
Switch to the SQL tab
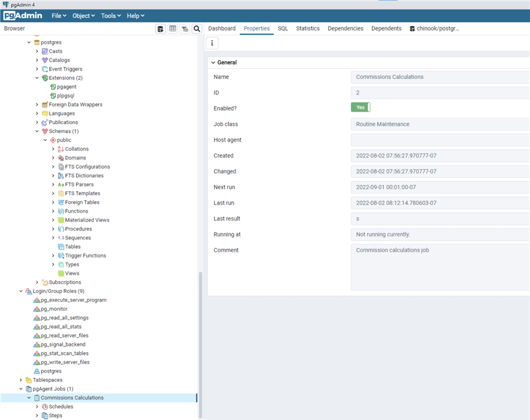pyautogui.click(x=283, y=28)
